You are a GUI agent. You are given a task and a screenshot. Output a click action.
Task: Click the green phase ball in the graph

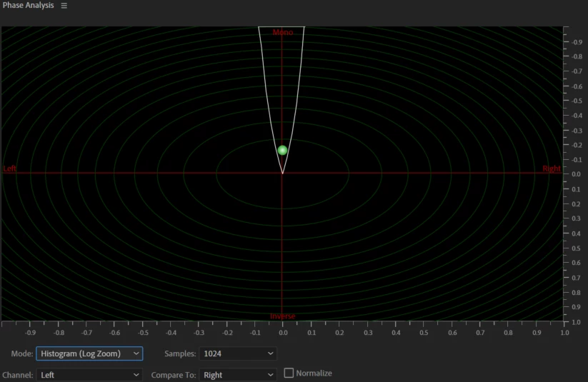click(x=282, y=151)
